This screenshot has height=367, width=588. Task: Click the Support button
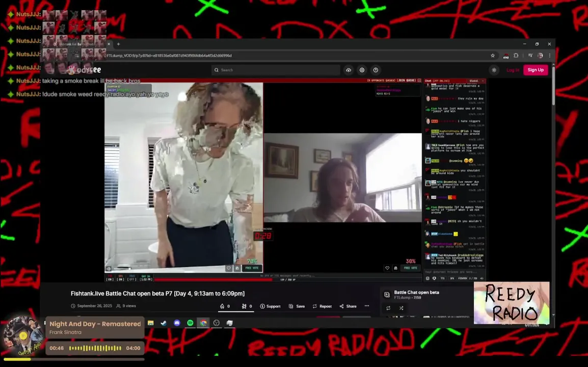(271, 306)
